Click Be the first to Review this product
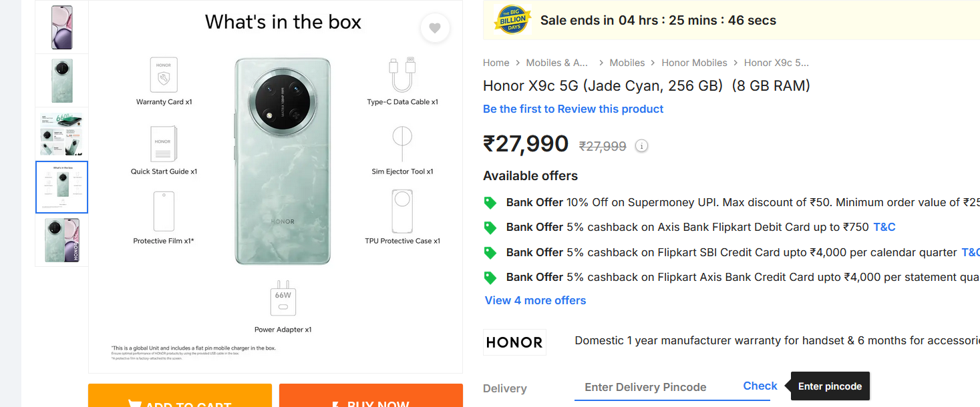This screenshot has height=407, width=980. 573,109
